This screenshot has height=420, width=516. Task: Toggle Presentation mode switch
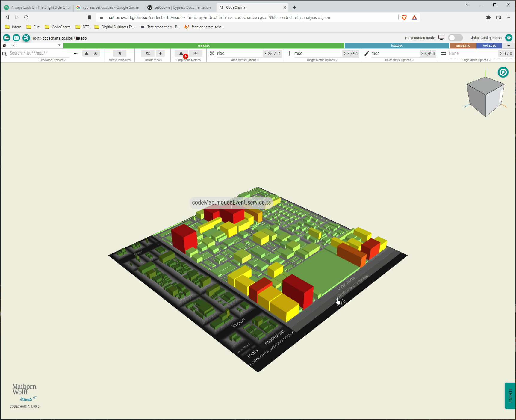455,38
